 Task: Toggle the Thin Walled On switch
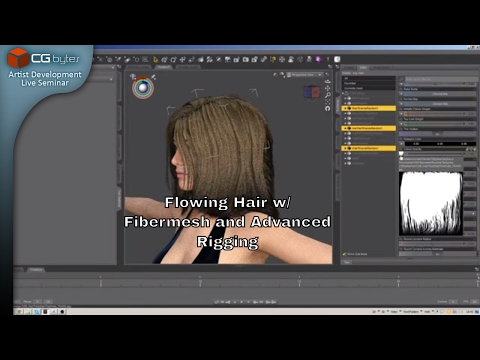[x=437, y=134]
